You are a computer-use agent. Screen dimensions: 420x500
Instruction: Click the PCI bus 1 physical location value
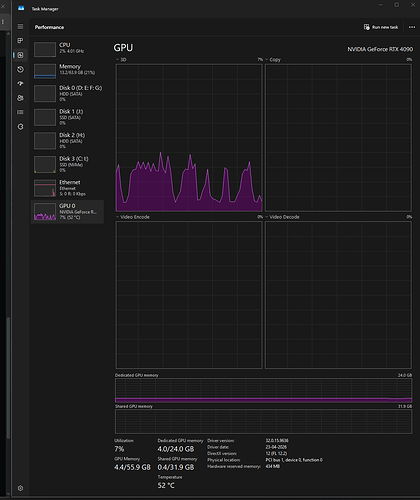pyautogui.click(x=294, y=460)
